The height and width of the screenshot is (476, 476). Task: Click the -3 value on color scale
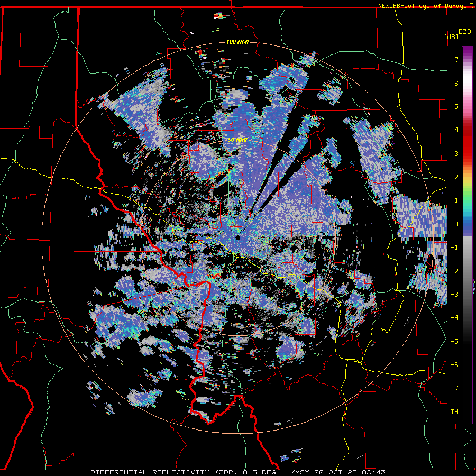click(x=454, y=295)
